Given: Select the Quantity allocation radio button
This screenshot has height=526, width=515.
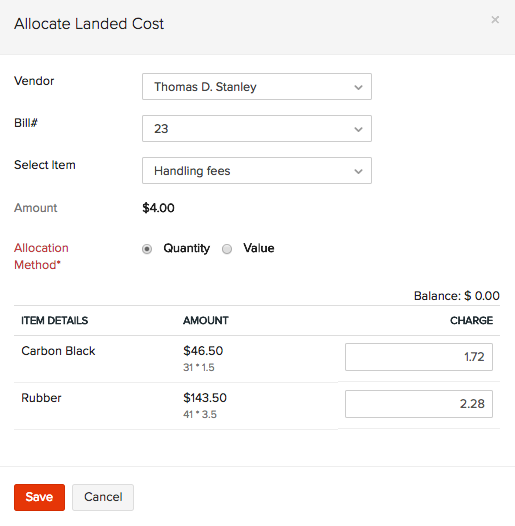Looking at the screenshot, I should [147, 249].
